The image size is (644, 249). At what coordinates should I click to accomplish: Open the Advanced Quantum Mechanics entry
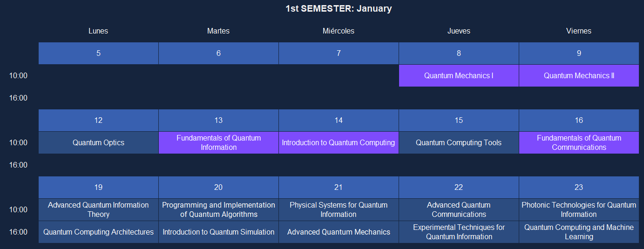pyautogui.click(x=339, y=232)
